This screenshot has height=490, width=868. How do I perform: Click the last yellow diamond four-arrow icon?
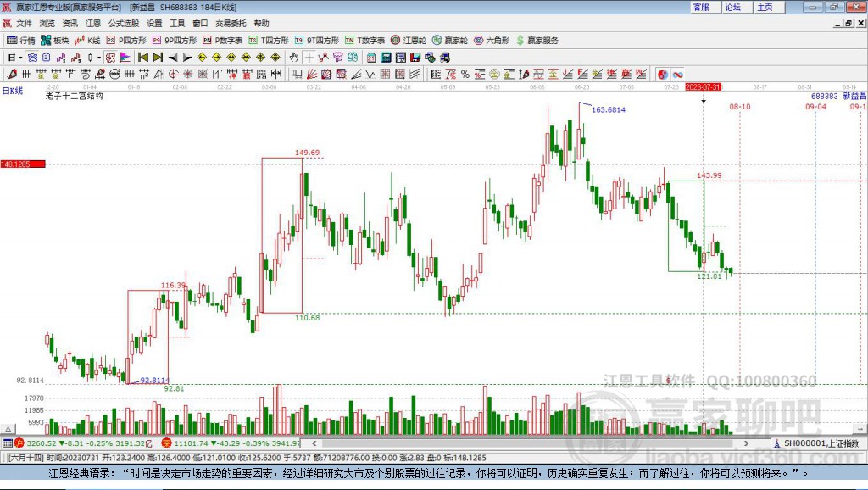click(x=275, y=58)
